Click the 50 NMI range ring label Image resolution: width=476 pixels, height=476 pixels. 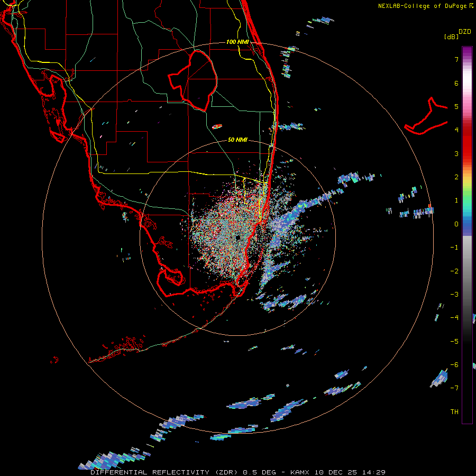(237, 140)
